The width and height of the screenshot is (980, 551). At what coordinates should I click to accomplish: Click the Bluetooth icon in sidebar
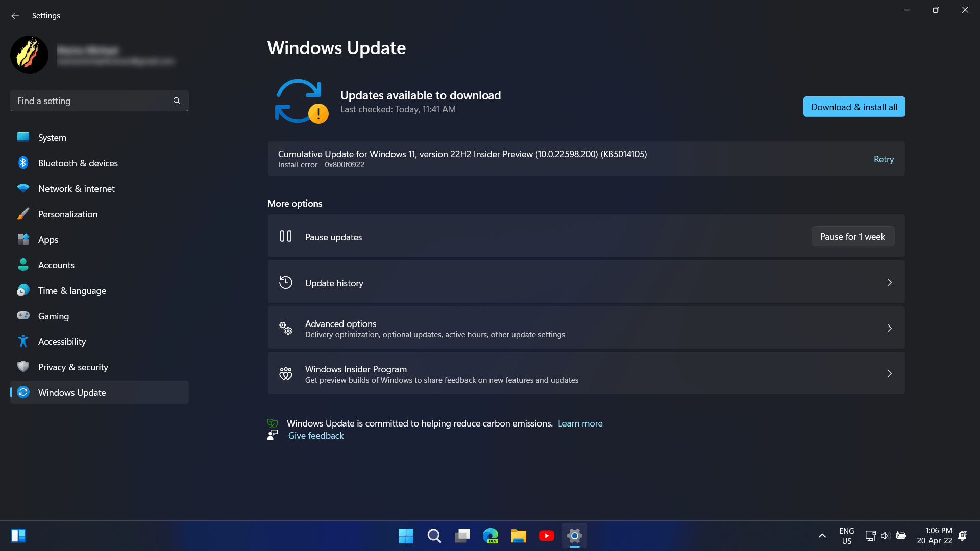pos(23,163)
